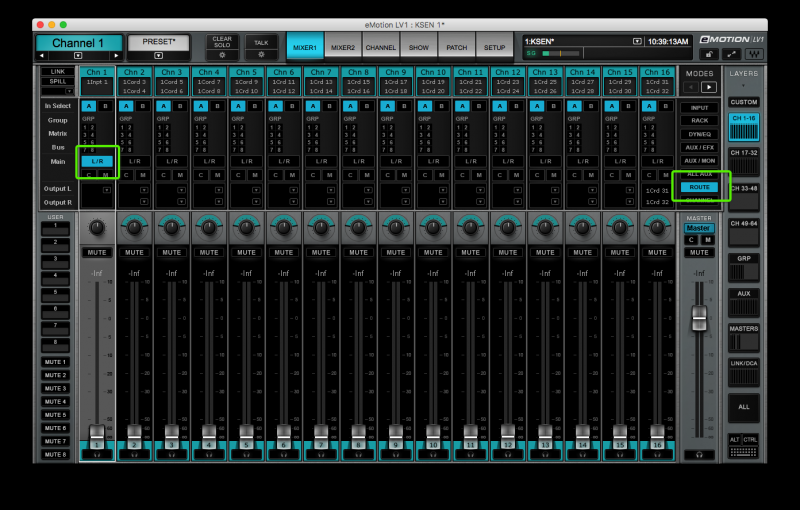Click the TALK button

[x=261, y=42]
